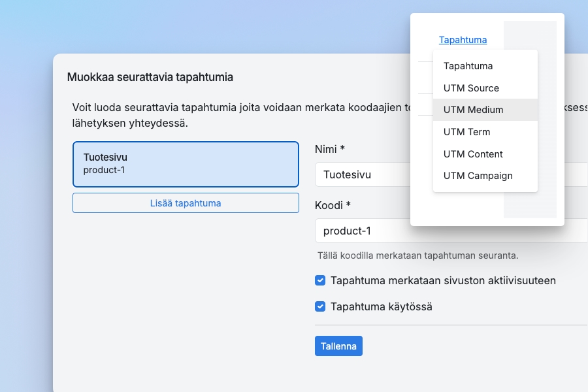Save with the Tallenna button
Image resolution: width=588 pixels, height=392 pixels.
pyautogui.click(x=338, y=346)
